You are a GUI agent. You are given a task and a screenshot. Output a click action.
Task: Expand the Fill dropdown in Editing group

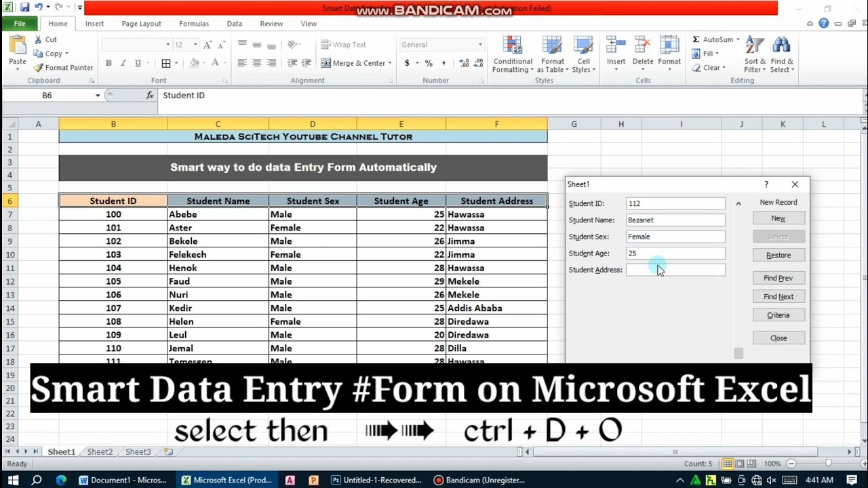coord(717,54)
